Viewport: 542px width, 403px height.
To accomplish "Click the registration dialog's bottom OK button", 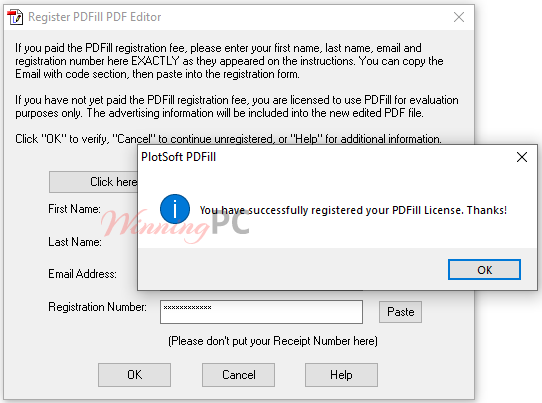I will (x=134, y=375).
